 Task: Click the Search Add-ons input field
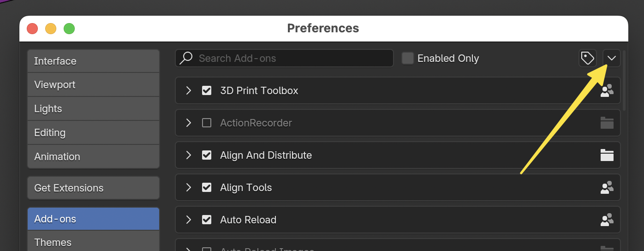click(284, 58)
